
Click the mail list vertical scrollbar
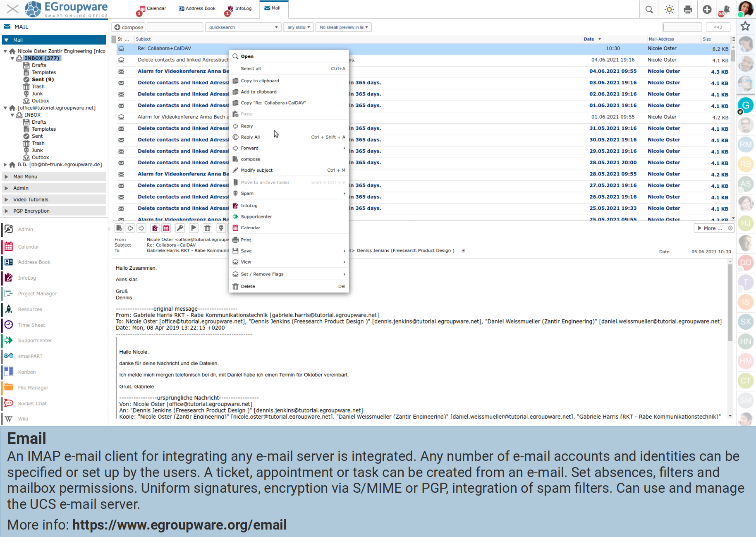733,132
